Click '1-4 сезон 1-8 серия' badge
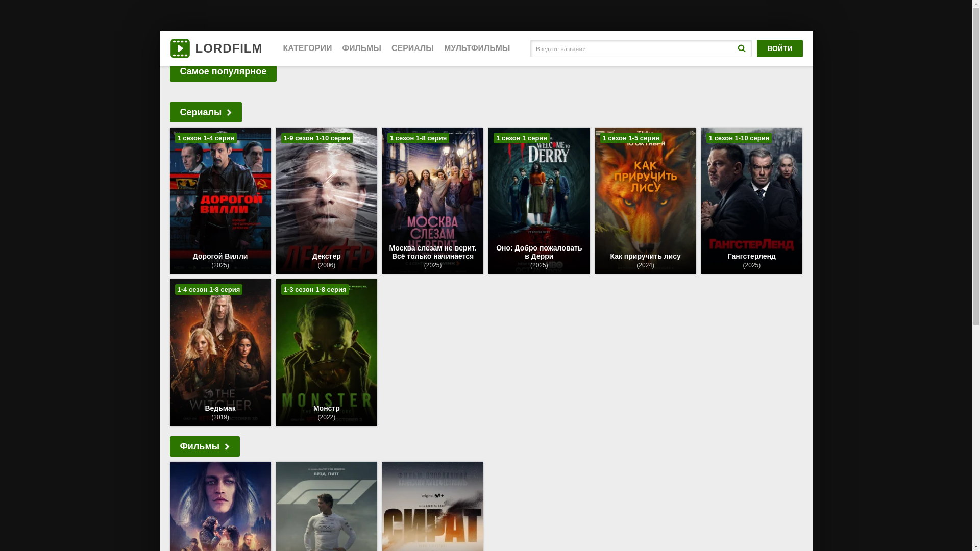Viewport: 980px width, 551px height. click(x=209, y=290)
